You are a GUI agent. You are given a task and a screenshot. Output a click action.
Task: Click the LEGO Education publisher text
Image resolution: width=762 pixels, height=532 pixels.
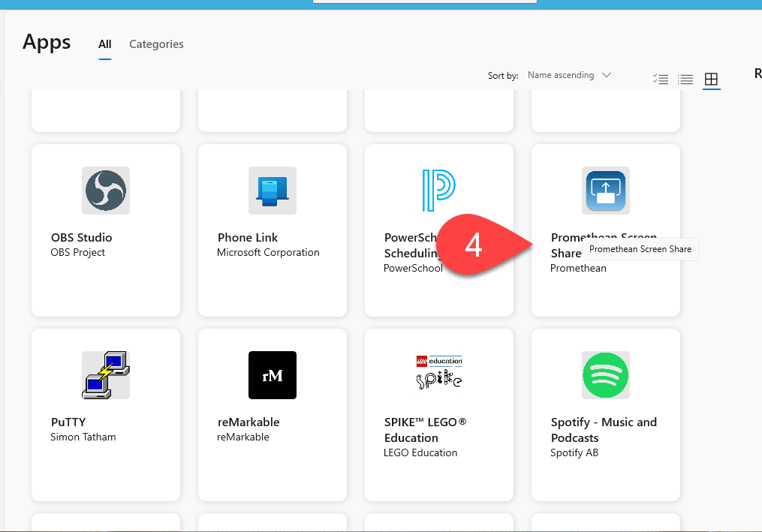[420, 452]
